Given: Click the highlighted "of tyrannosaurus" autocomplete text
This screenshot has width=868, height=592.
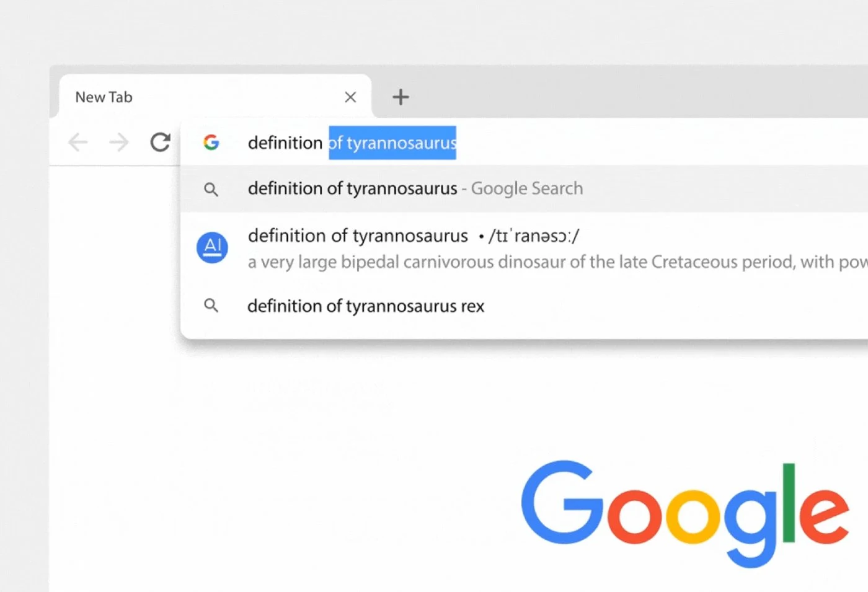Looking at the screenshot, I should pyautogui.click(x=392, y=143).
